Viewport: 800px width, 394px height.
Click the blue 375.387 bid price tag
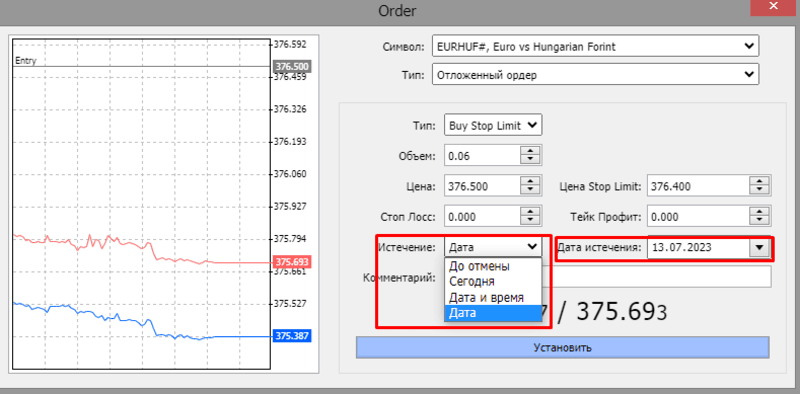pyautogui.click(x=291, y=336)
